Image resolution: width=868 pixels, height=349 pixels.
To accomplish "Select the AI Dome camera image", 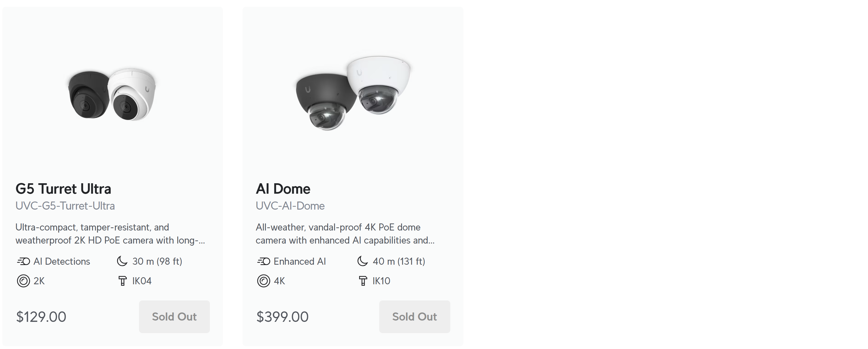I will click(353, 93).
